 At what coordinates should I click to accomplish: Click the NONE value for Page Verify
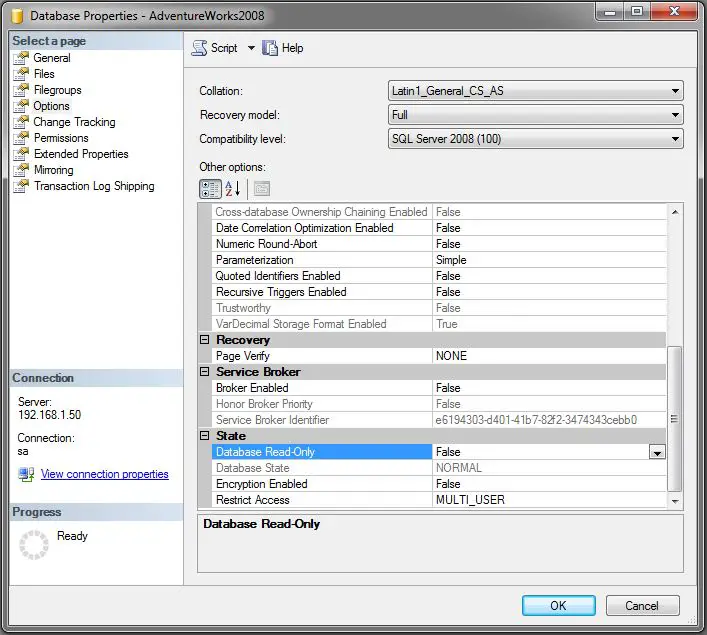pyautogui.click(x=549, y=356)
